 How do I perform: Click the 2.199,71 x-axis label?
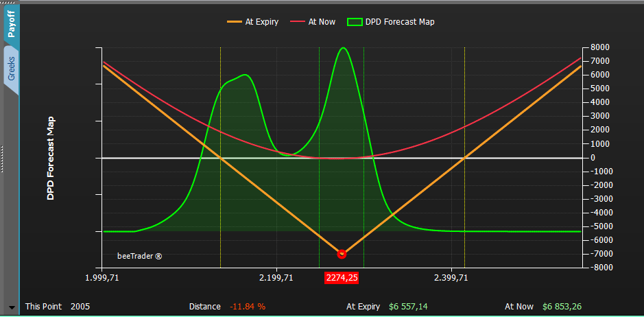pos(276,278)
